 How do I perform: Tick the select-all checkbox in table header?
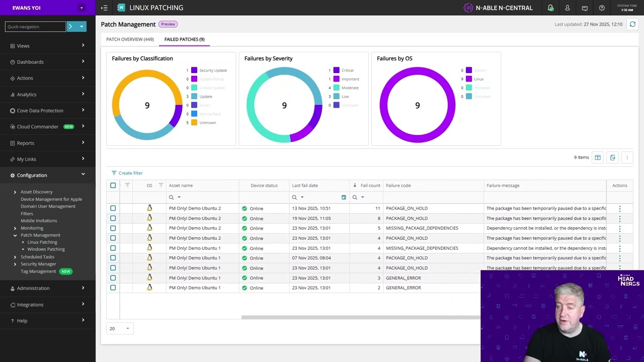tap(113, 186)
